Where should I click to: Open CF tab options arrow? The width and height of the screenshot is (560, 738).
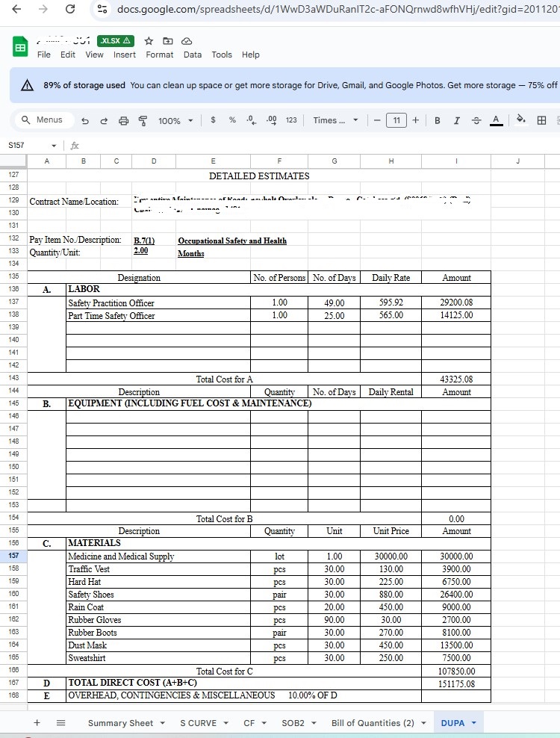pyautogui.click(x=264, y=722)
